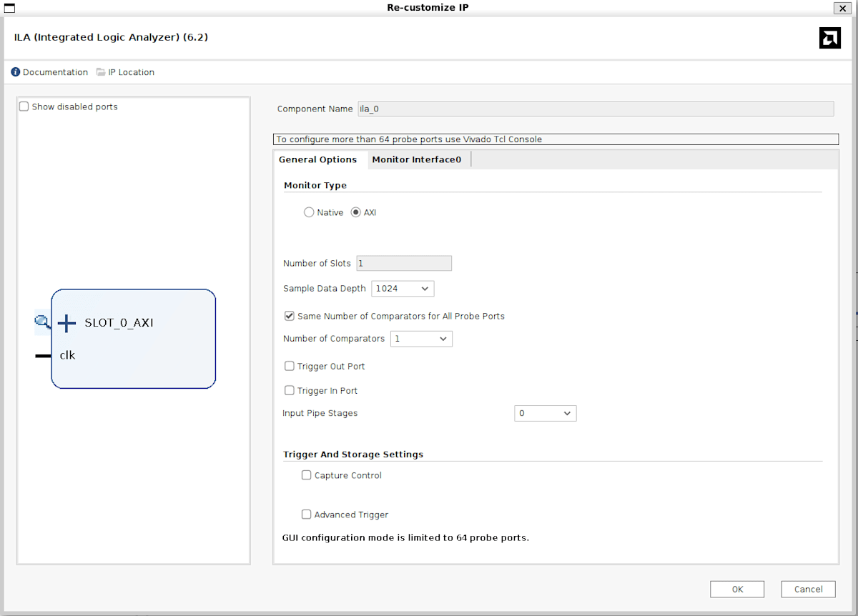The height and width of the screenshot is (616, 858).
Task: Enable the Trigger Out Port checkbox
Action: point(290,366)
